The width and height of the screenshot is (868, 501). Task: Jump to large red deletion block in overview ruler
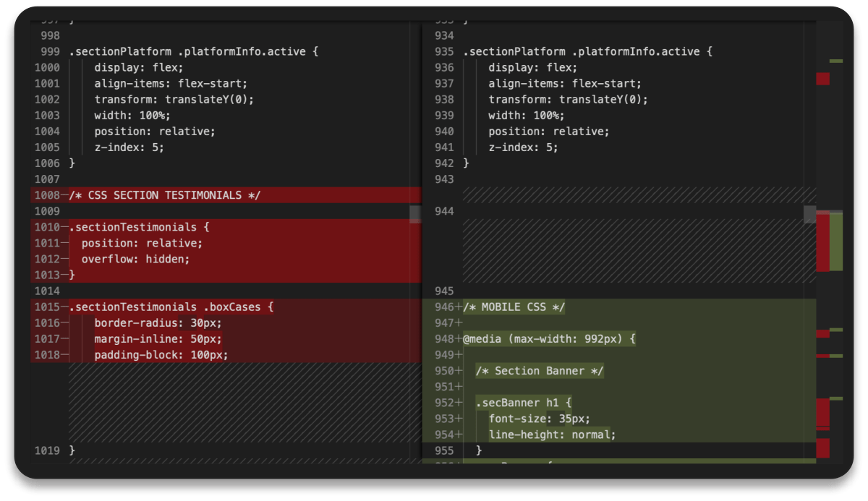(x=822, y=242)
